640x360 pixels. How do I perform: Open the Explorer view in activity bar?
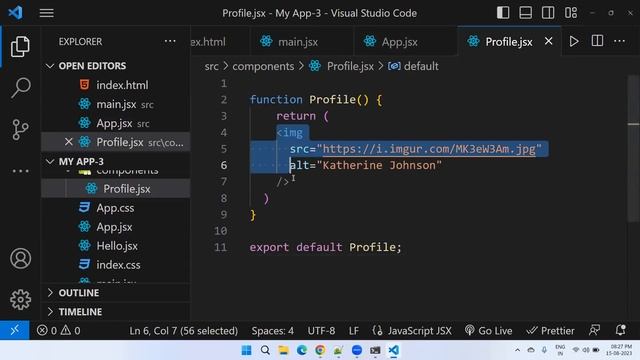tap(20, 47)
